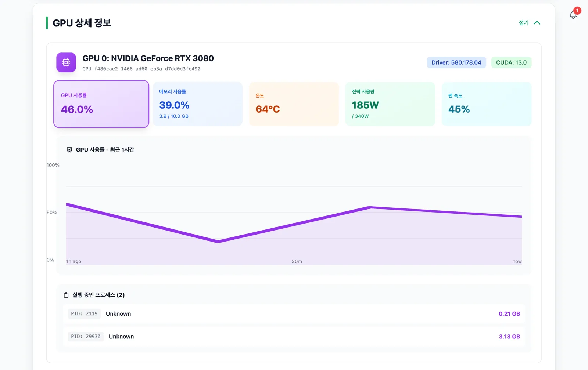Collapse the section with the 접기 chevron
Image resolution: width=588 pixels, height=370 pixels.
click(537, 23)
